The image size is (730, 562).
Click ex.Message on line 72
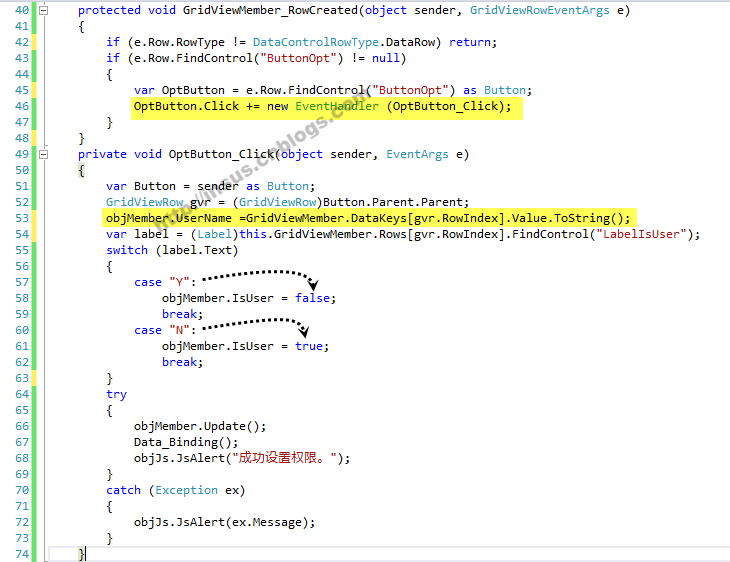(x=267, y=522)
